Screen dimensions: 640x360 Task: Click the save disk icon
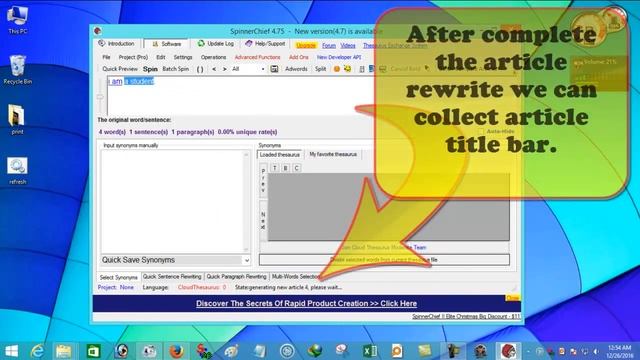coord(274,69)
